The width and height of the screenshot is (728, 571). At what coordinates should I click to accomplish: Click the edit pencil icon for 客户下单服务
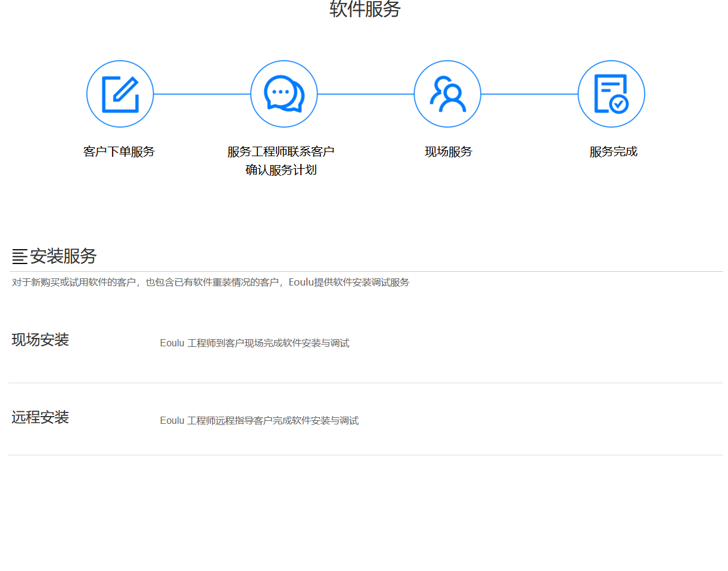point(120,94)
